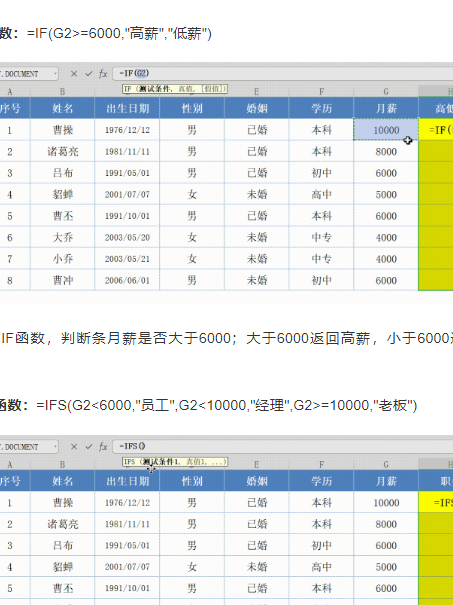The image size is (453, 605).
Task: Select column G header in lower spreadsheet
Action: 386,465
